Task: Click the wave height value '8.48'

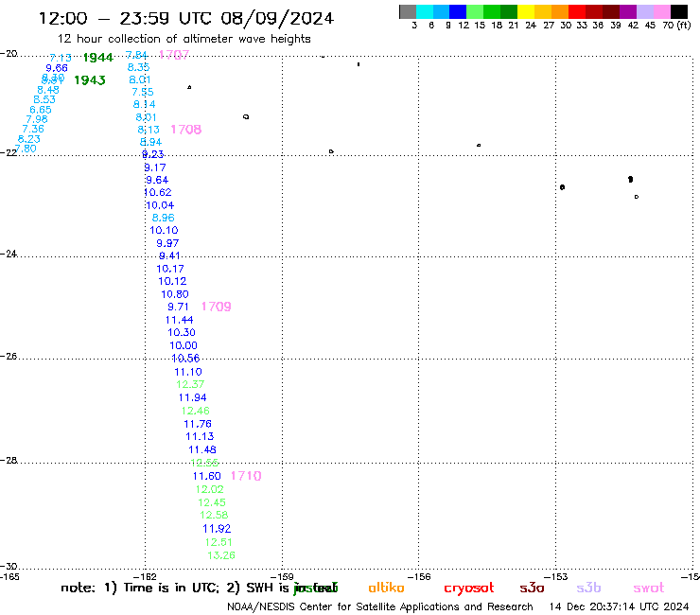Action: tap(48, 90)
